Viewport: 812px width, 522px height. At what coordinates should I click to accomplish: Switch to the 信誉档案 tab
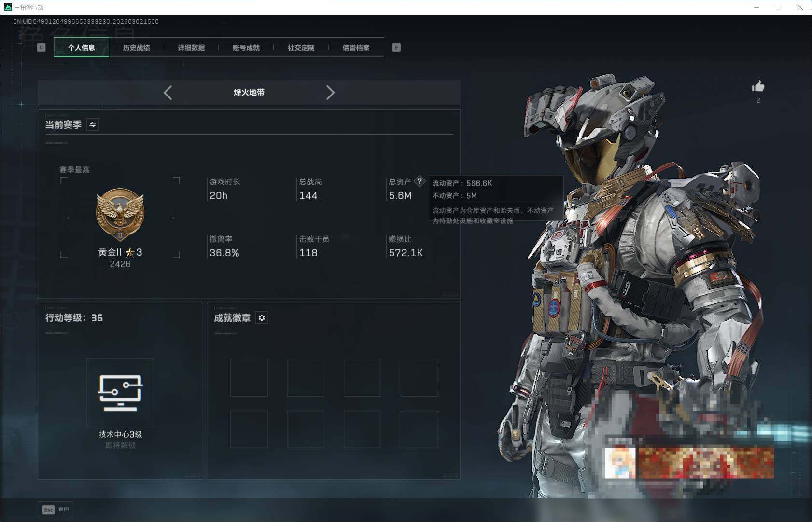(x=357, y=47)
